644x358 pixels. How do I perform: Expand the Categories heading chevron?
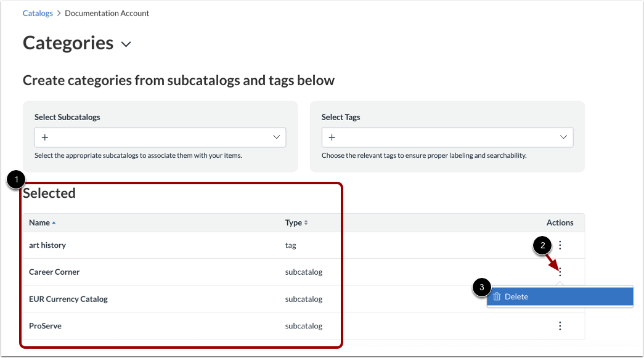126,44
